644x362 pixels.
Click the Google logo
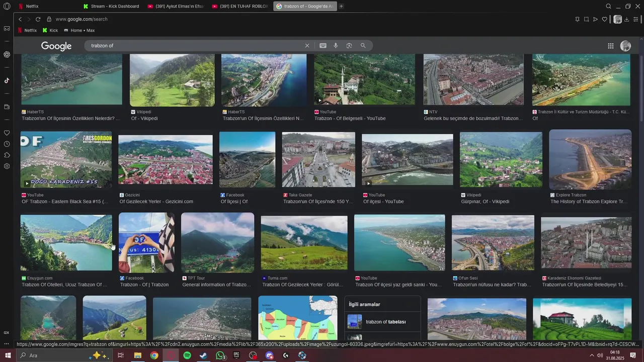pyautogui.click(x=56, y=46)
